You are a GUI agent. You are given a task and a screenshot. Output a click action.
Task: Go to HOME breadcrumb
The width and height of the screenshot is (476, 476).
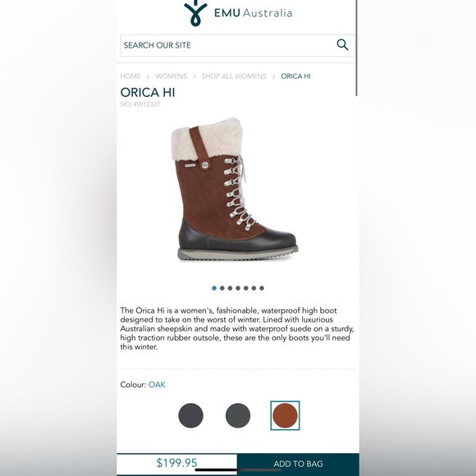coord(130,76)
